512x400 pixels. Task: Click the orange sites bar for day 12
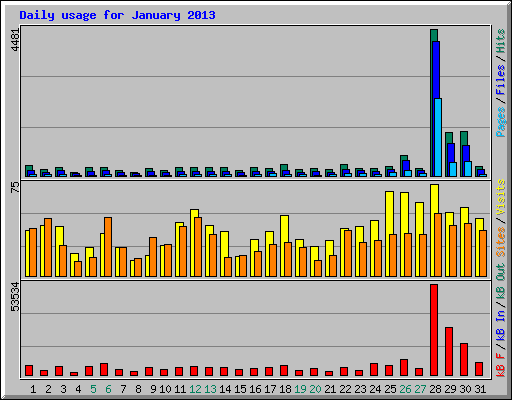pyautogui.click(x=198, y=247)
